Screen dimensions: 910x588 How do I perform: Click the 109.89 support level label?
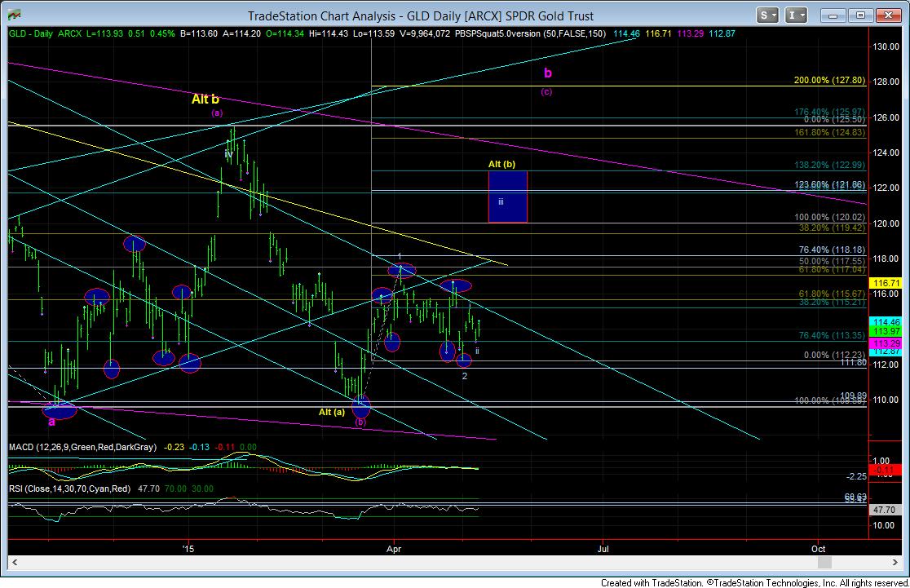pyautogui.click(x=853, y=396)
